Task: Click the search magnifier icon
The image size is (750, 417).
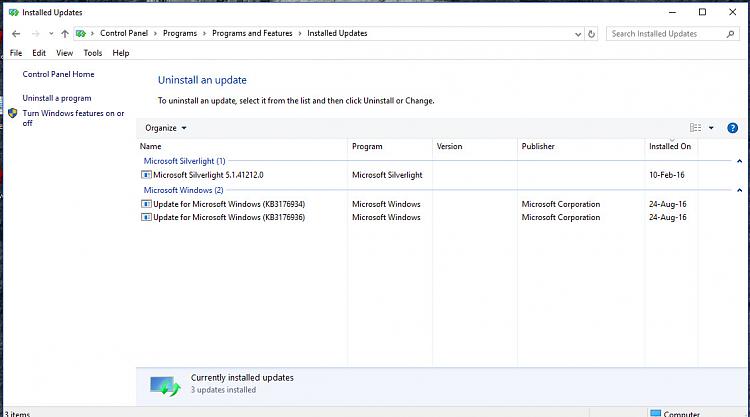Action: coord(730,34)
